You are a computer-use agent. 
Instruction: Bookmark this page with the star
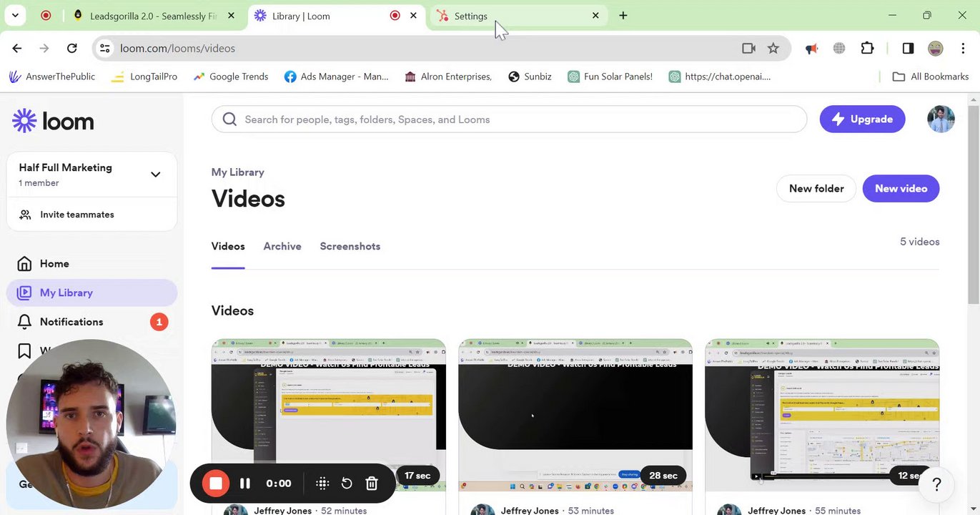pyautogui.click(x=773, y=48)
